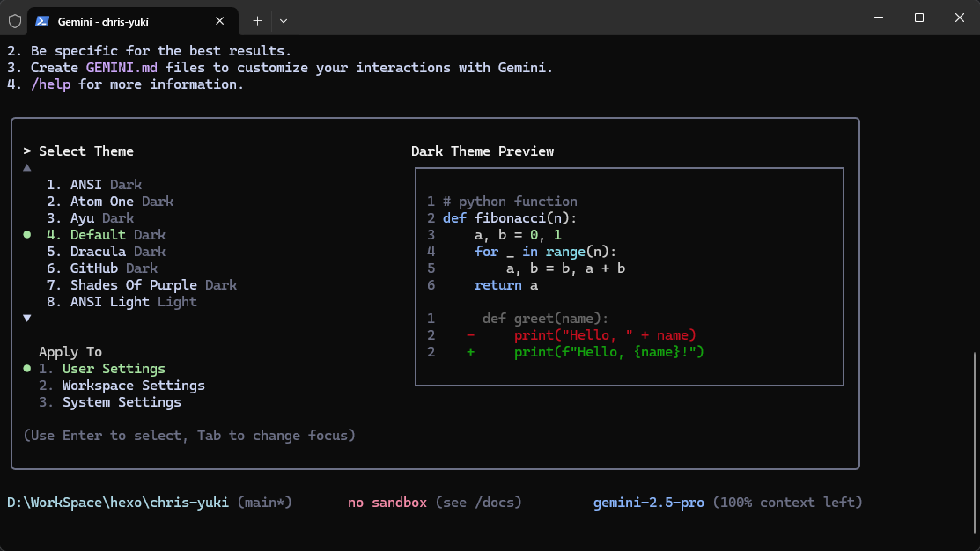Screen dimensions: 980x551
Task: Open a new terminal tab with plus
Action: point(257,20)
